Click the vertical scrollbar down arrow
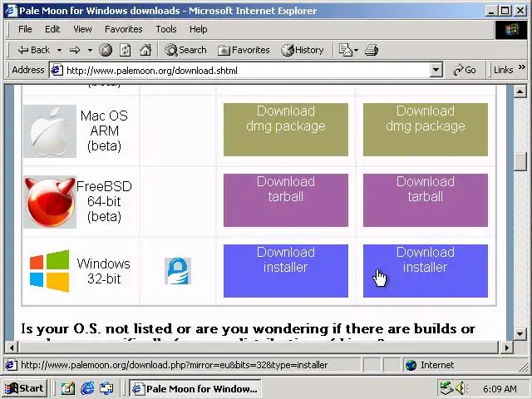 pos(520,333)
